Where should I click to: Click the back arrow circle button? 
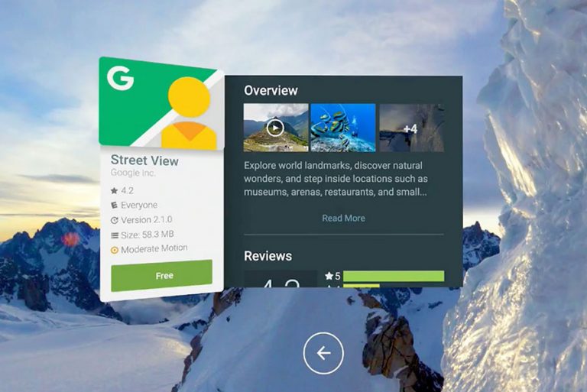click(x=323, y=353)
